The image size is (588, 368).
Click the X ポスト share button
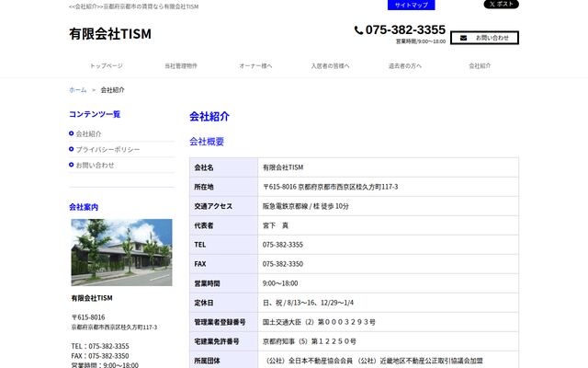501,4
